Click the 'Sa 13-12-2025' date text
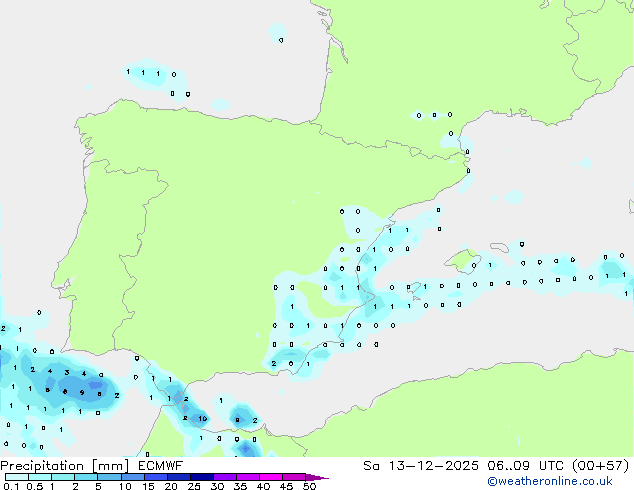Viewport: 634px width, 490px height. pyautogui.click(x=421, y=466)
